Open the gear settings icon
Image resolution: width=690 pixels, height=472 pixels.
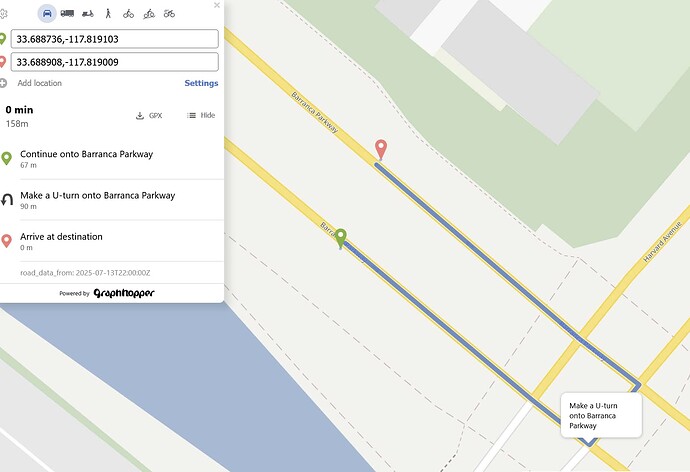[4, 13]
